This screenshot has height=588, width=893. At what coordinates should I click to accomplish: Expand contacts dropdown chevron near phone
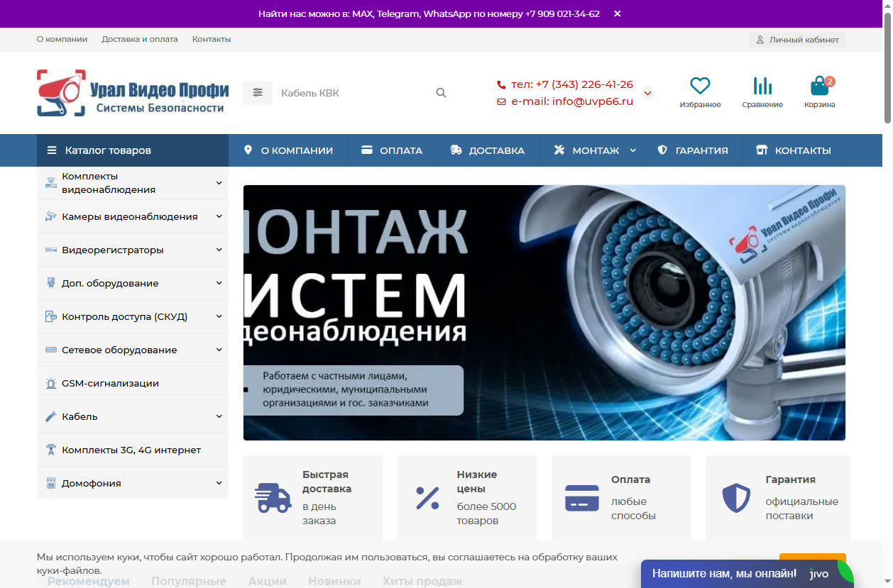tap(647, 93)
